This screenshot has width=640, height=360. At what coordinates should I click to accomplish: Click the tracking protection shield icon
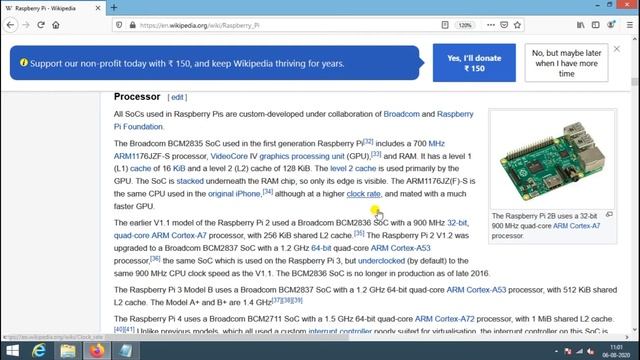point(119,25)
